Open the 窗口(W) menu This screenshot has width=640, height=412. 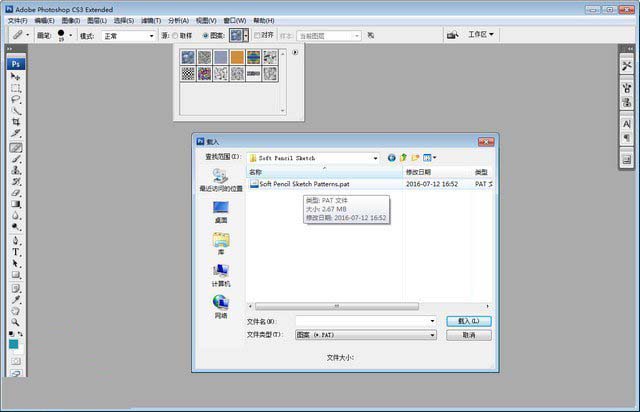click(x=235, y=20)
